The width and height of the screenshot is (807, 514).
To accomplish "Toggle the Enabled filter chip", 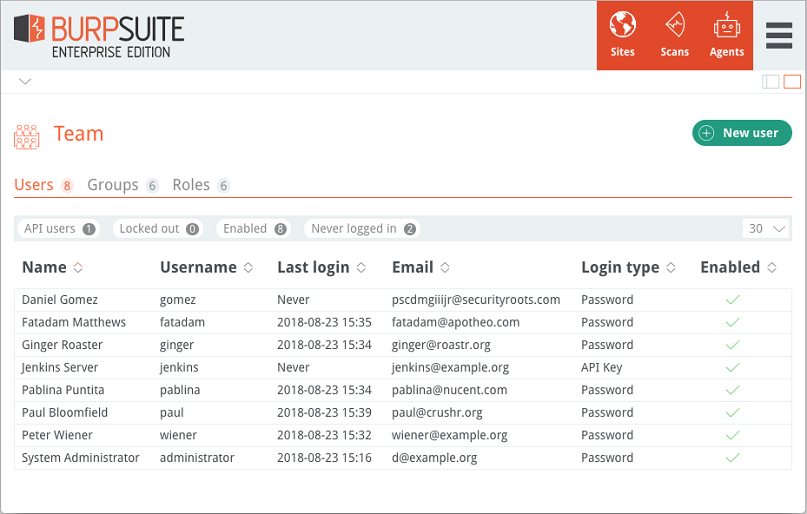I will click(254, 228).
